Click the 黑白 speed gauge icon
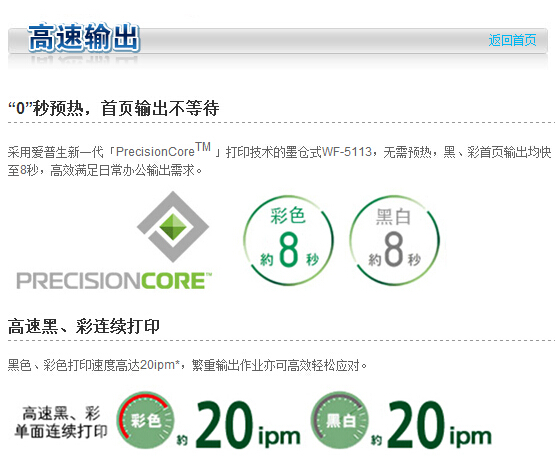The width and height of the screenshot is (555, 463). click(339, 420)
